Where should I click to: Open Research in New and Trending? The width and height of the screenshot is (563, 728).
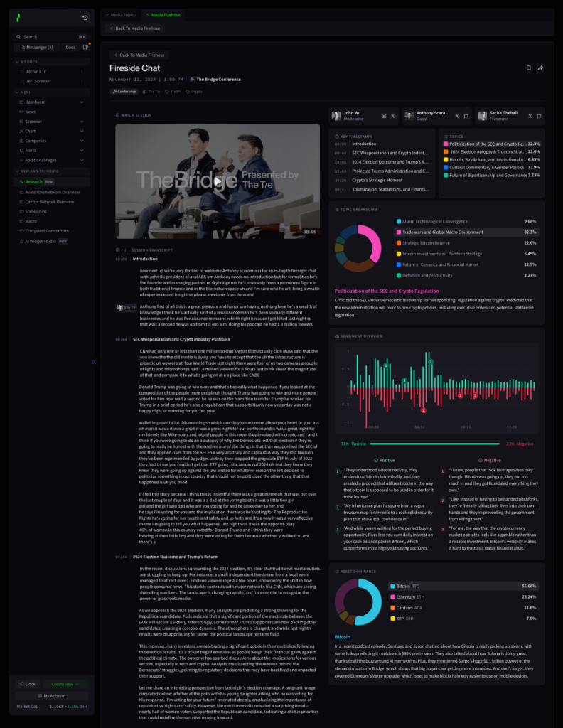click(52, 181)
